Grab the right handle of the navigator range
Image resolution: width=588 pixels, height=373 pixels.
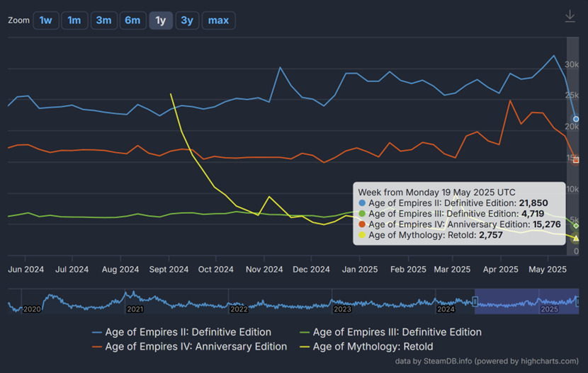tap(578, 302)
